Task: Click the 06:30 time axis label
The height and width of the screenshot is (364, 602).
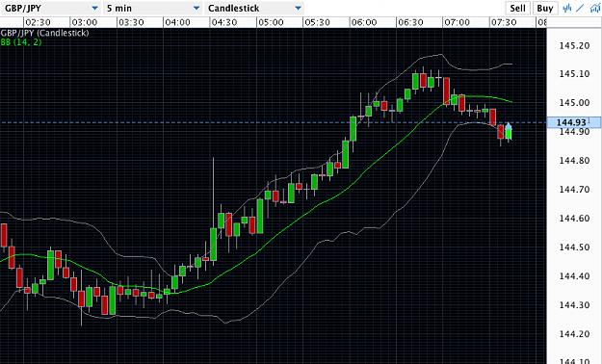Action: (410, 23)
